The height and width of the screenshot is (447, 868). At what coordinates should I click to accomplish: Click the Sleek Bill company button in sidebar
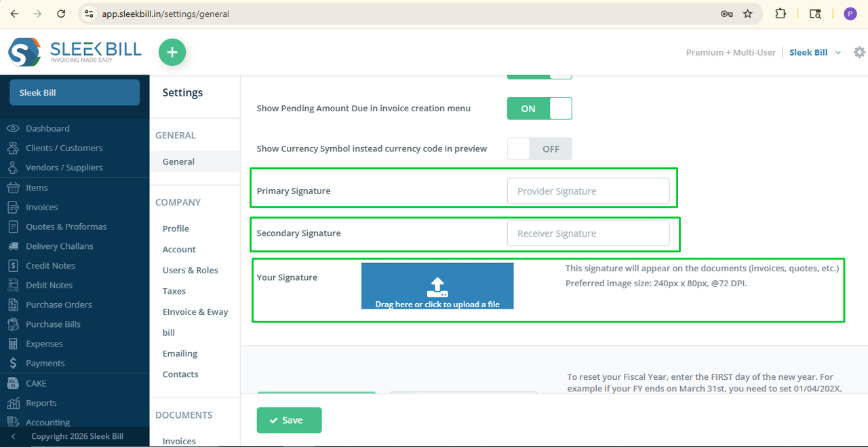coord(75,93)
